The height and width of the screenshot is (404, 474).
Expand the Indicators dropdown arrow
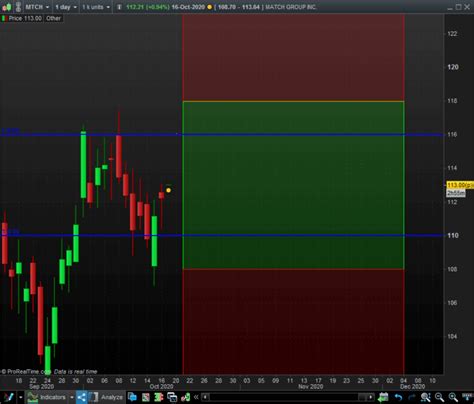point(71,397)
